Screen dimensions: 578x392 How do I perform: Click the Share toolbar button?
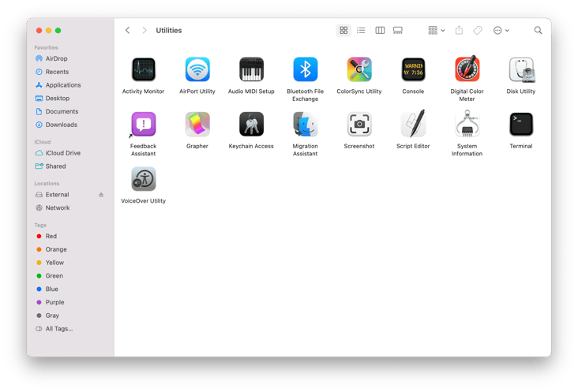459,30
